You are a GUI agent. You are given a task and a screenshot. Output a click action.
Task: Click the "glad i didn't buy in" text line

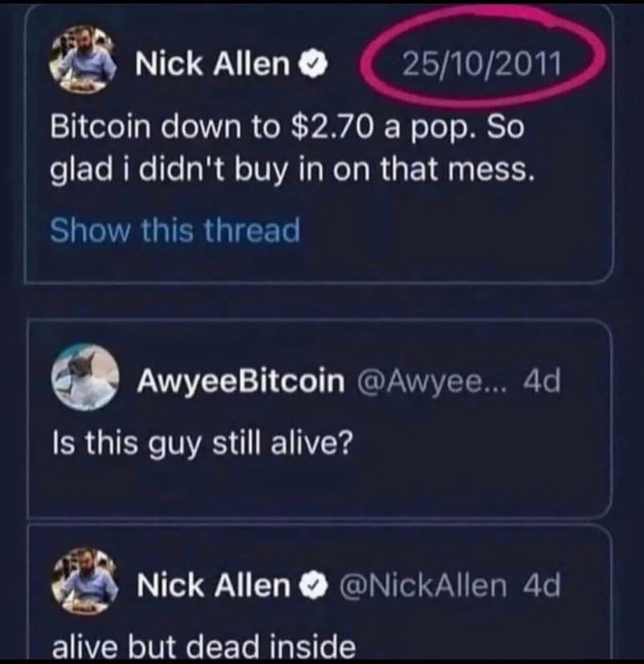point(291,171)
